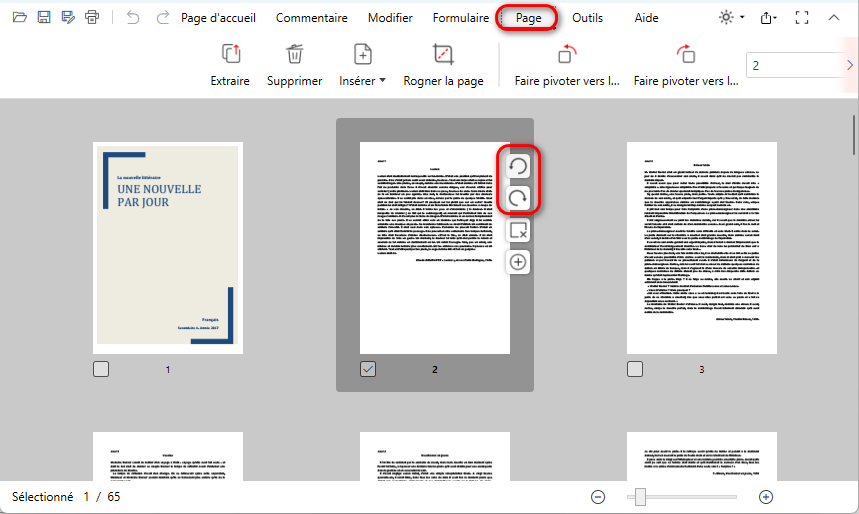Go to next page with right chevron
The width and height of the screenshot is (859, 514).
tap(850, 65)
